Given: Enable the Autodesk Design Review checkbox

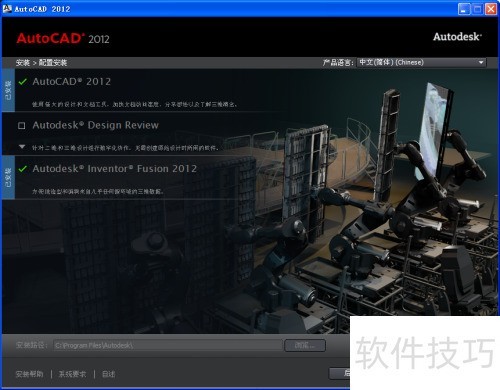Looking at the screenshot, I should coord(22,126).
